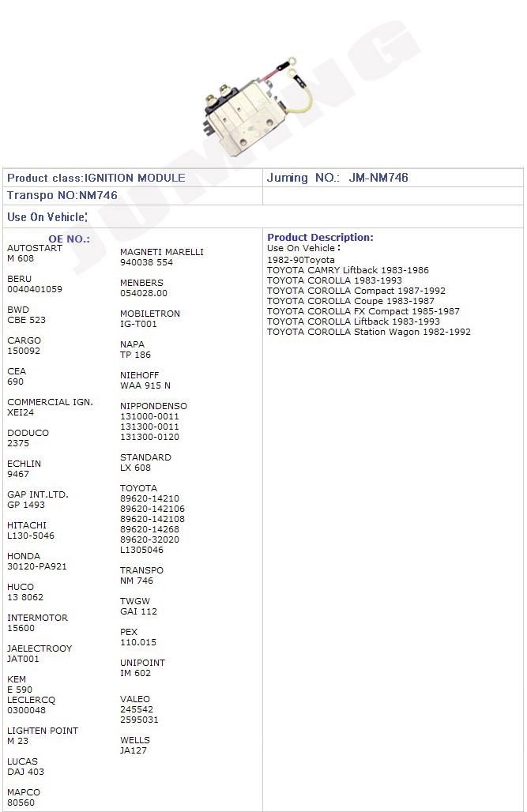Click TRANSPO number NM 746
Viewport: 527px width, 812px height.
(136, 581)
